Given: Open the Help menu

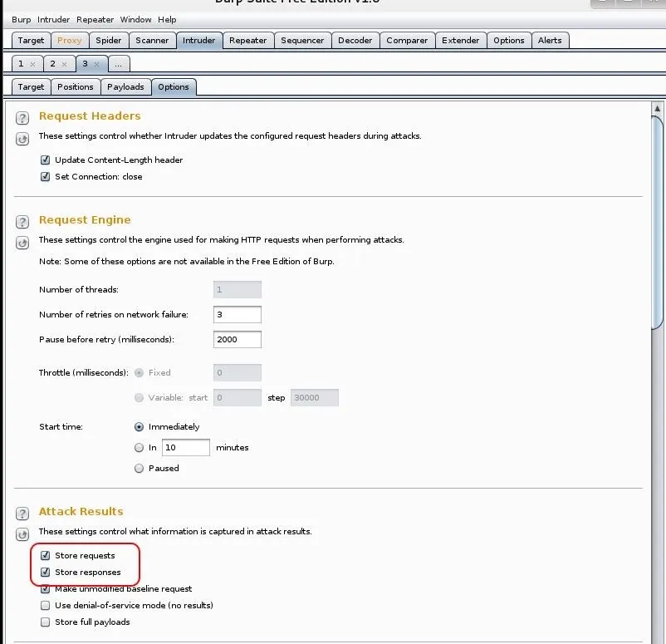Looking at the screenshot, I should click(x=167, y=20).
